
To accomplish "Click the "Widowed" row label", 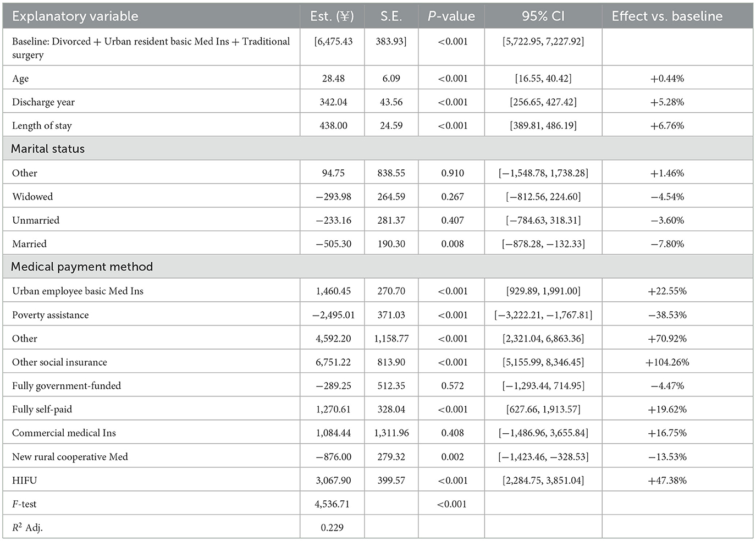I will [x=32, y=197].
